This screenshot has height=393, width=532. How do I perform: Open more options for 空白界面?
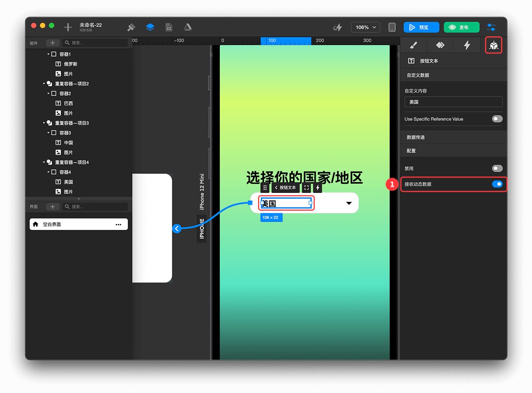[x=118, y=224]
